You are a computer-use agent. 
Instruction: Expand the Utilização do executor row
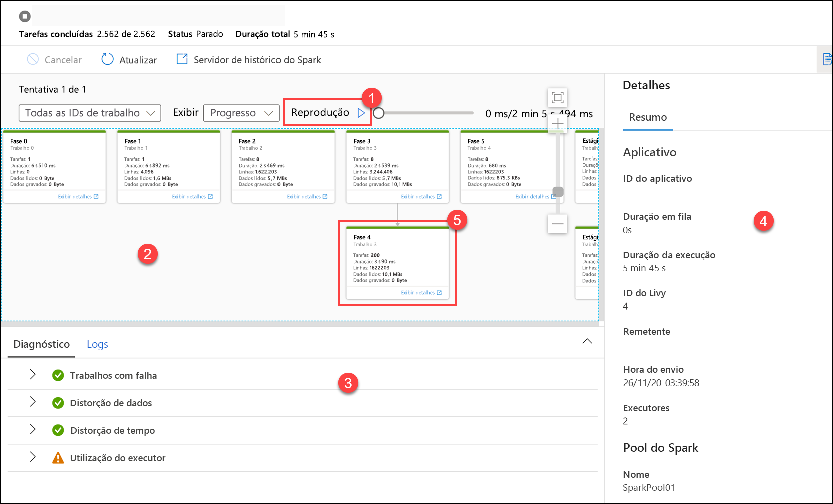point(33,457)
